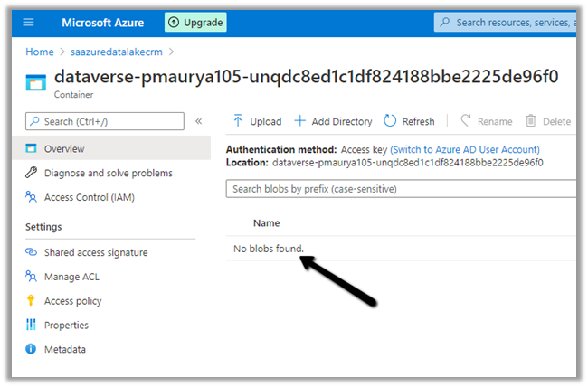
Task: Collapse the left sidebar menu
Action: point(199,121)
